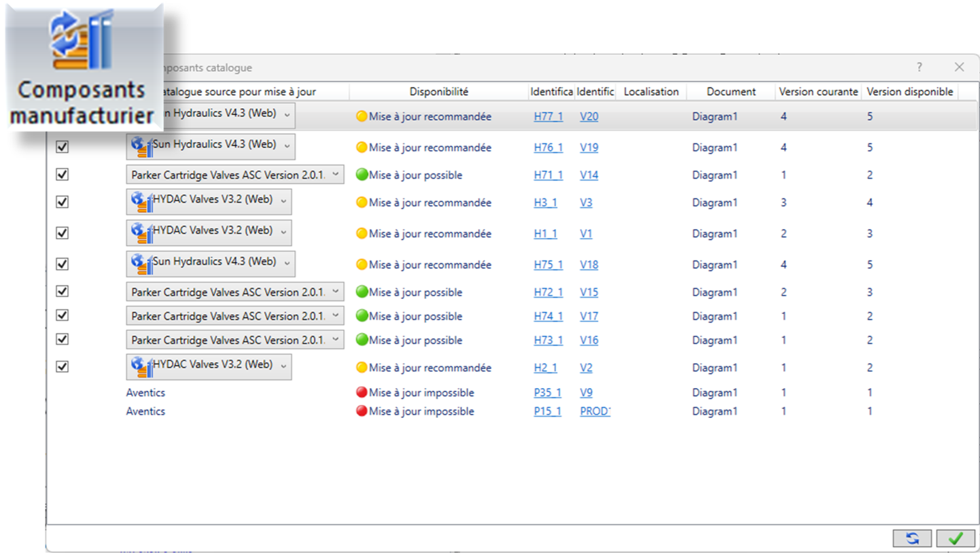The image size is (980, 556).
Task: Open the Sun Hydraulics dropdown for H75_1
Action: coord(287,264)
